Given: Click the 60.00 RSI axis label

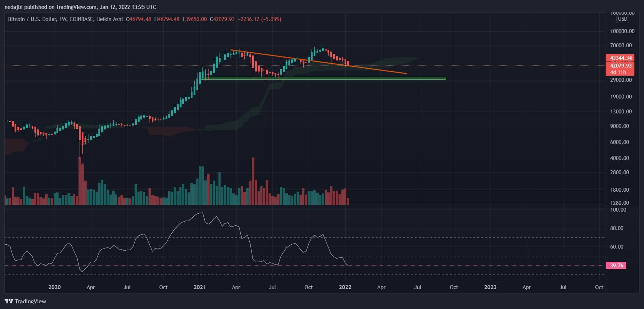Looking at the screenshot, I should click(x=617, y=247).
